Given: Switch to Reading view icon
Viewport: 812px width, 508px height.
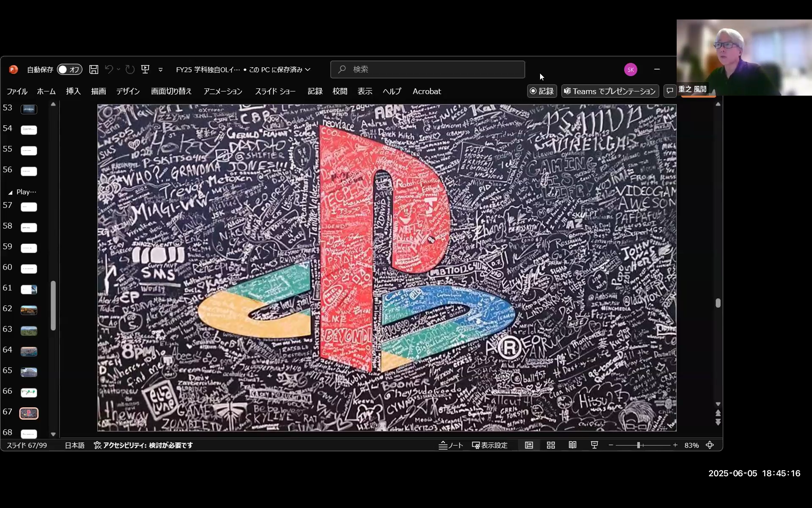Looking at the screenshot, I should coord(573,445).
